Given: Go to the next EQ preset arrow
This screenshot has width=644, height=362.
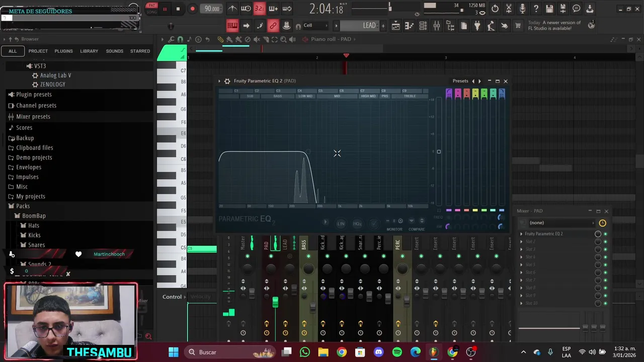Looking at the screenshot, I should [x=479, y=81].
